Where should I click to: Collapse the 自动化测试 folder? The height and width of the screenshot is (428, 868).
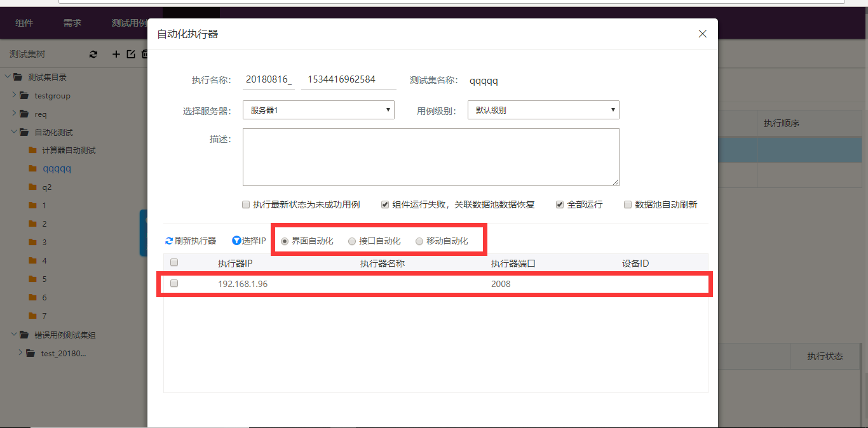point(14,132)
